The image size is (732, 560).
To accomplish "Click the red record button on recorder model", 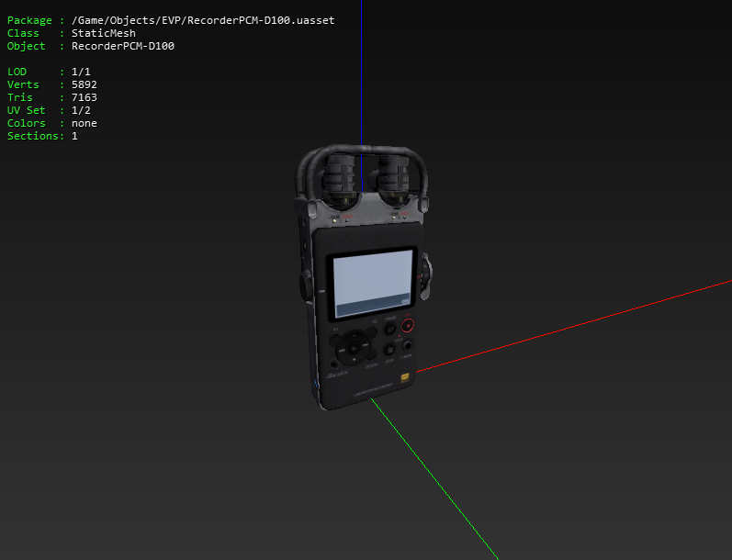I will (408, 325).
